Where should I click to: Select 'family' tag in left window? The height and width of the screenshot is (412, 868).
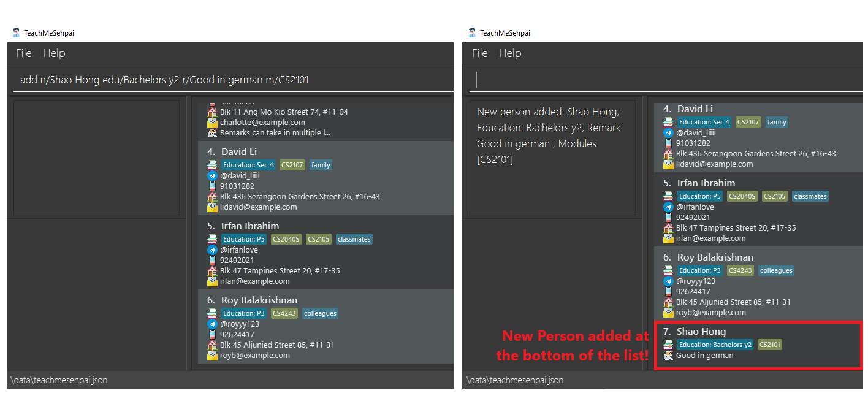click(x=321, y=165)
